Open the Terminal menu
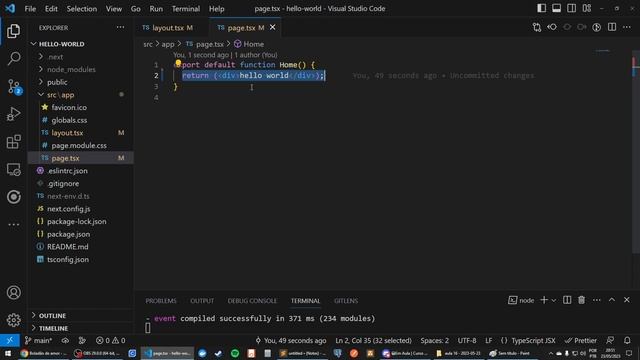 click(x=186, y=9)
